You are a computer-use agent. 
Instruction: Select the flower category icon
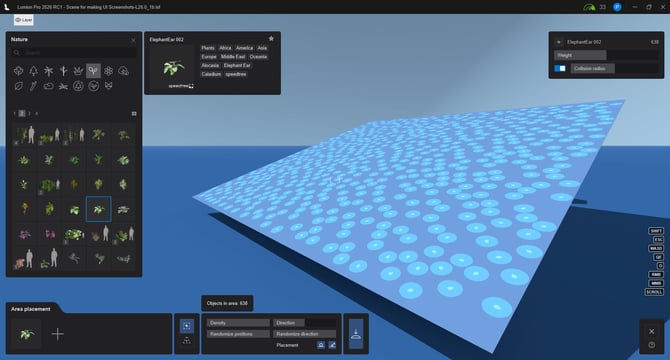[x=109, y=71]
